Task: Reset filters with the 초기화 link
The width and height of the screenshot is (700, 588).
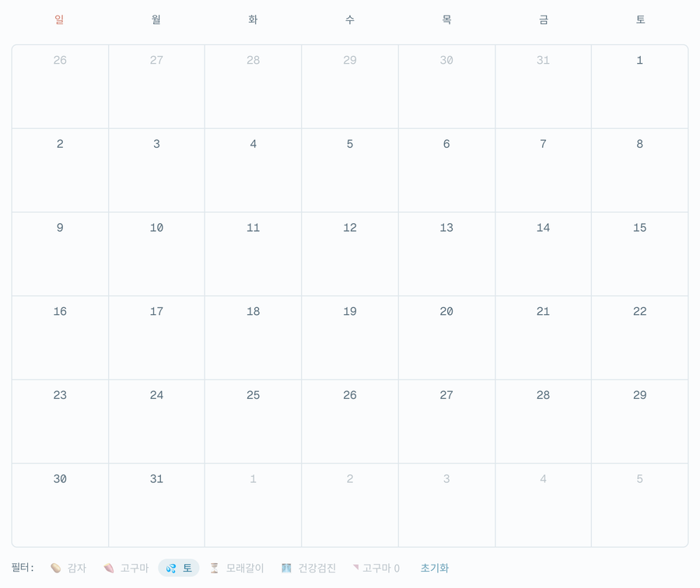Action: point(434,568)
